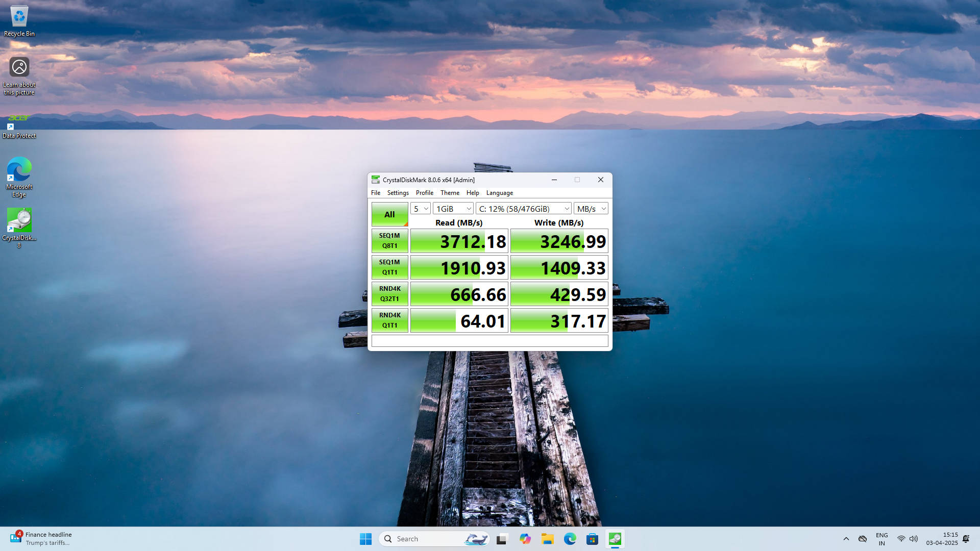This screenshot has width=980, height=551.
Task: Click the 3246.99 write result
Action: tap(559, 241)
